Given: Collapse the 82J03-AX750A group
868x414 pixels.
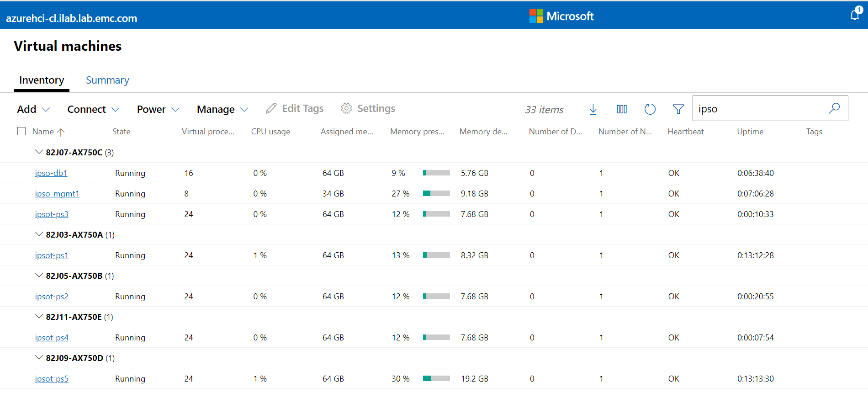Looking at the screenshot, I should [39, 234].
